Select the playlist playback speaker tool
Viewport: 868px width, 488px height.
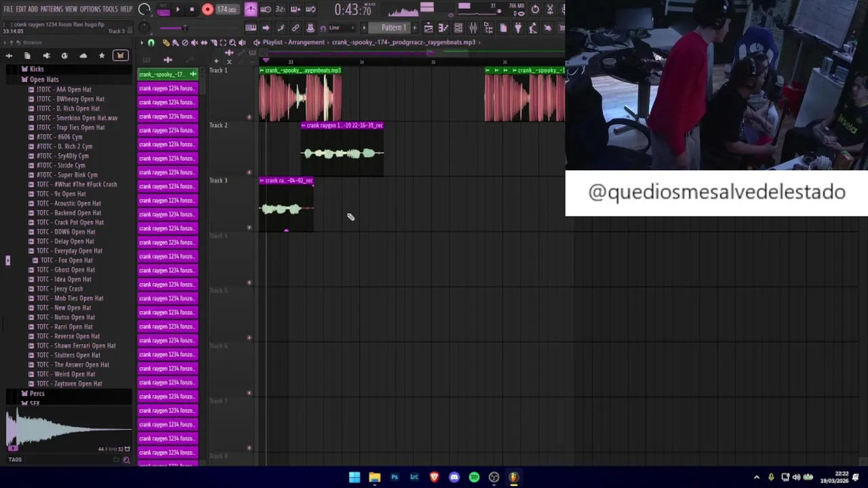[x=242, y=43]
